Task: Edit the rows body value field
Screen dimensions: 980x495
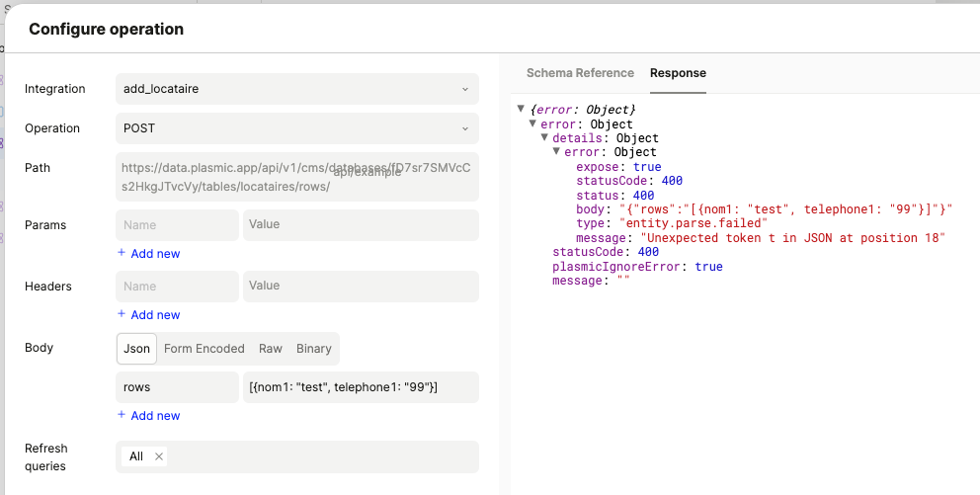Action: [361, 387]
